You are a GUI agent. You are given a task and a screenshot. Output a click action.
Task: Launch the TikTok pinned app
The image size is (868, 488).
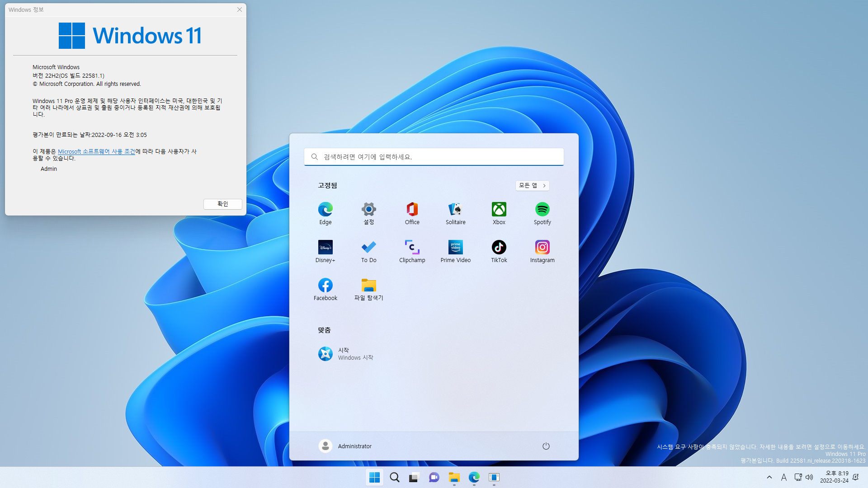point(499,251)
